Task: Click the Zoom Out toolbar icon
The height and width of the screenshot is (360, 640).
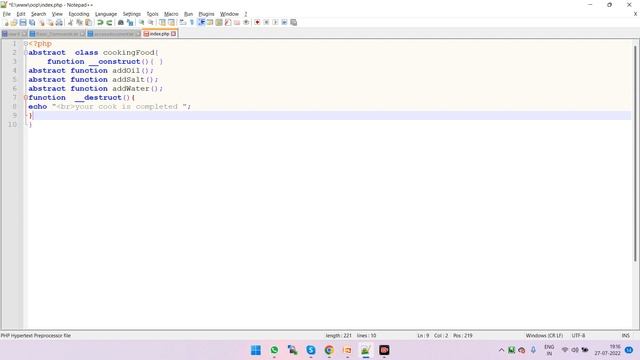Action: [x=151, y=22]
